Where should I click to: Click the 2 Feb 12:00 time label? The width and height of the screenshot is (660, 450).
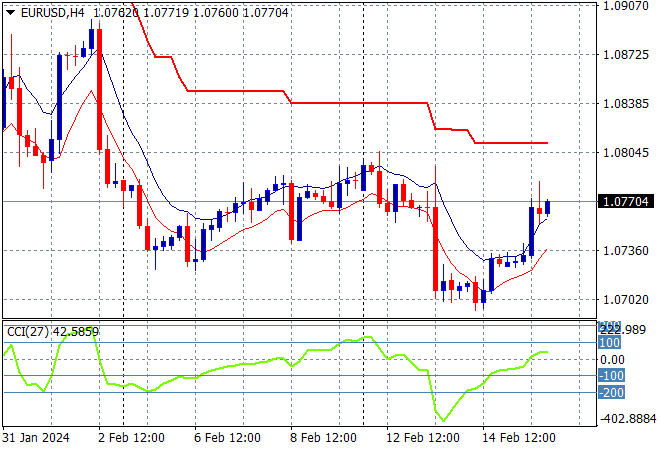click(x=131, y=438)
